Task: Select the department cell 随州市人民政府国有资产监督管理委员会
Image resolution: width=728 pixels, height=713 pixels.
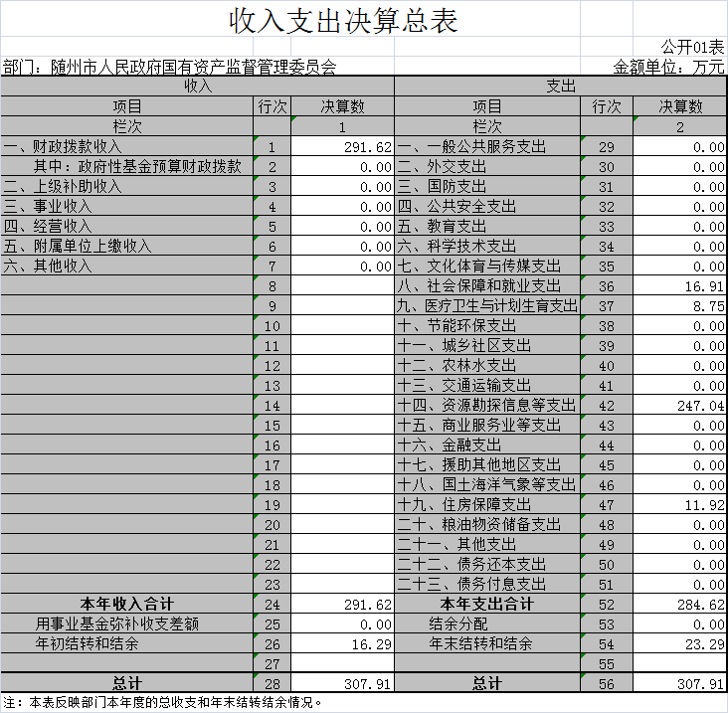Action: point(169,68)
